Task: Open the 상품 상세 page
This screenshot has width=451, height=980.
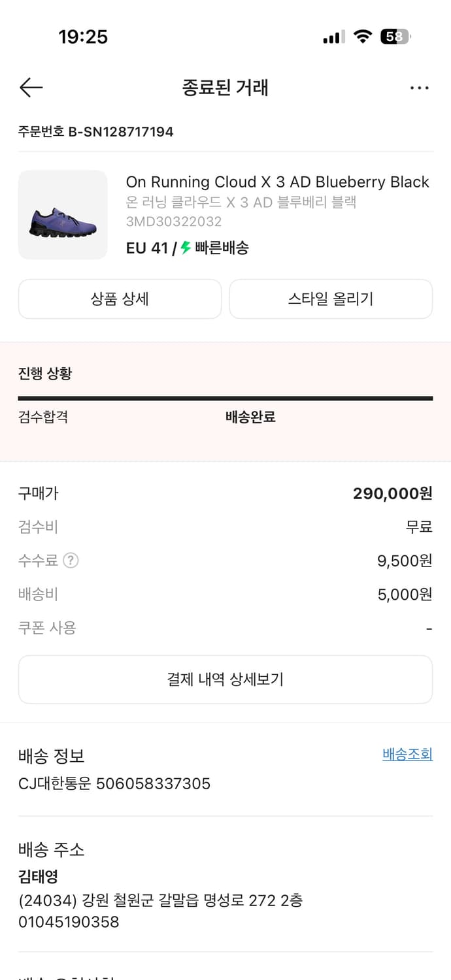Action: [x=120, y=299]
